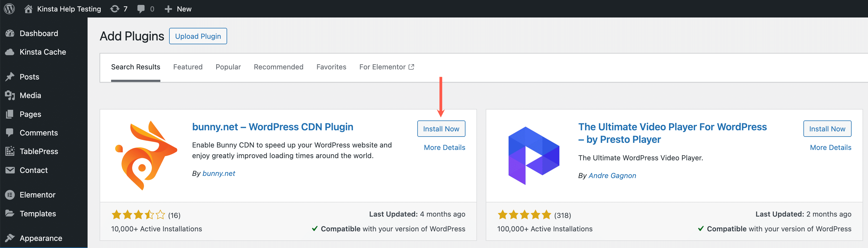Open the WordPress logo menu
Screen dimensions: 868x248
[9, 9]
